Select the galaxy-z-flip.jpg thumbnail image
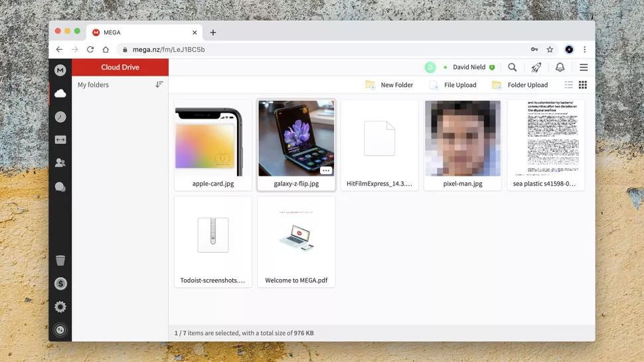 (296, 139)
